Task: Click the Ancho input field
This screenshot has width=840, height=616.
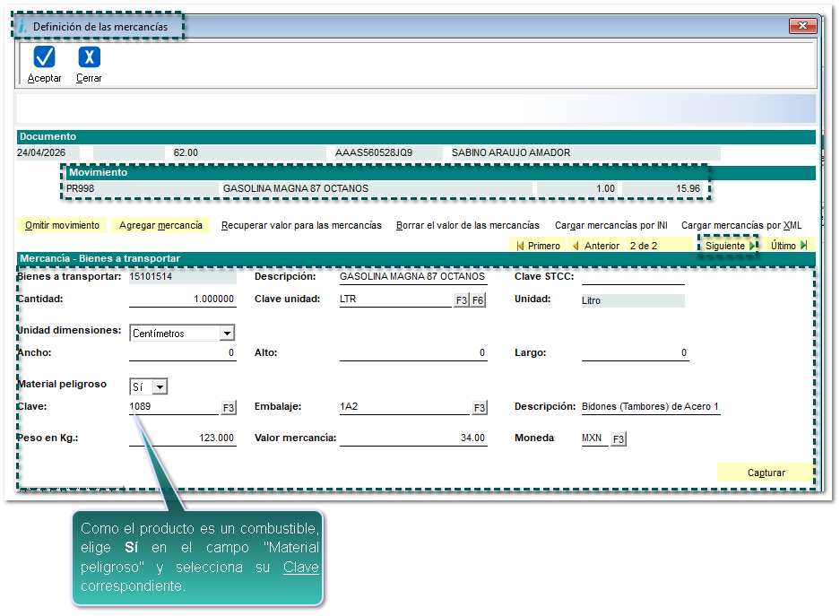Action: (x=183, y=353)
